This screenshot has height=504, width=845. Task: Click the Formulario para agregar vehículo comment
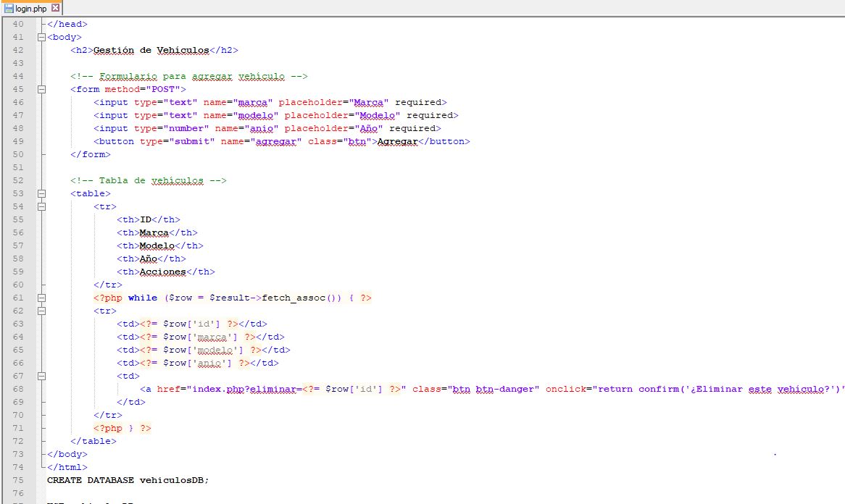pos(189,76)
